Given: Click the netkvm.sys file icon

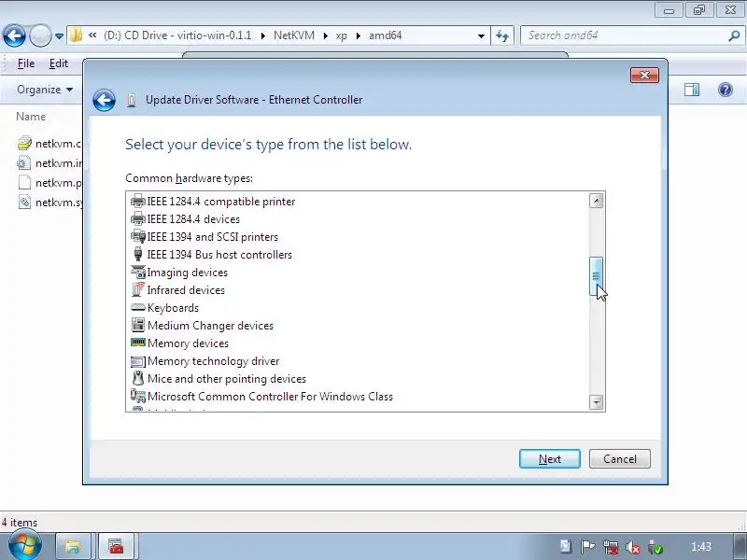Looking at the screenshot, I should click(x=24, y=202).
